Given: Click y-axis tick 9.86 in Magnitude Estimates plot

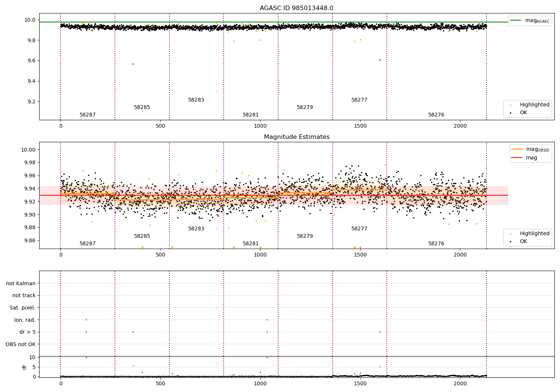Looking at the screenshot, I should 29,241.
